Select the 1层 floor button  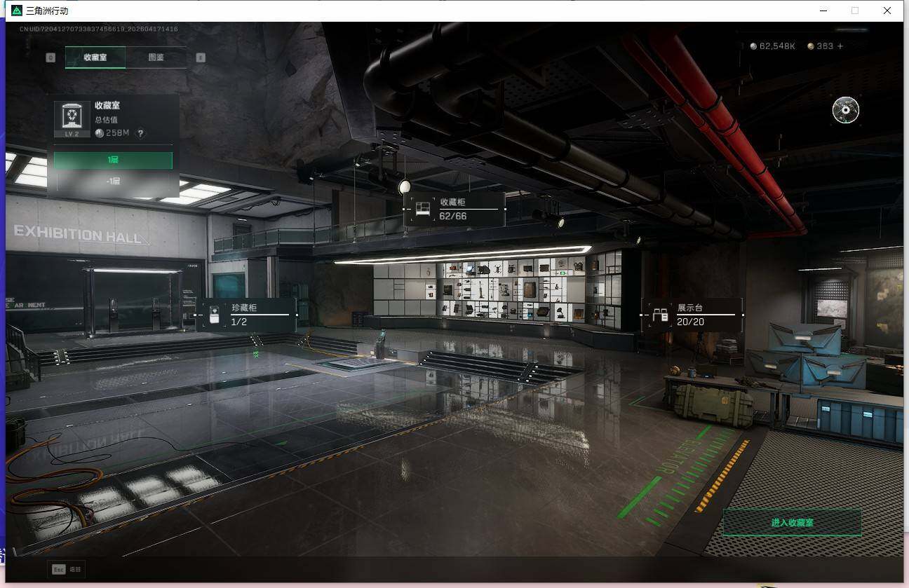113,160
